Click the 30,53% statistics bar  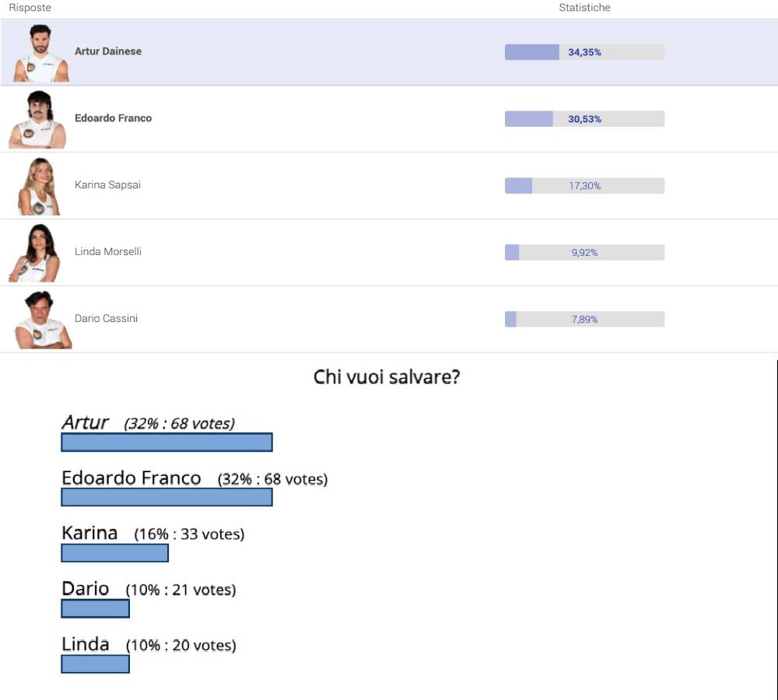point(584,119)
